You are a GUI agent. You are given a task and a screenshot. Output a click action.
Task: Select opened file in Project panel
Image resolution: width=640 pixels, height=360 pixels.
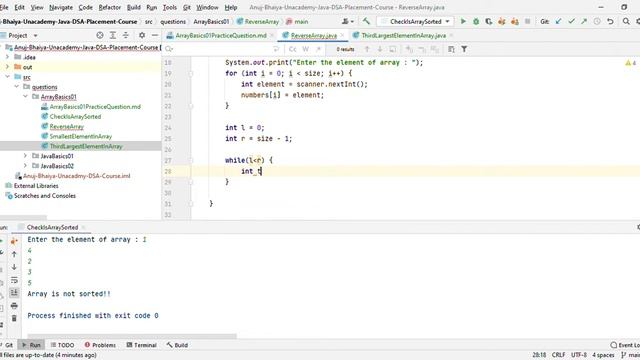coord(100,36)
